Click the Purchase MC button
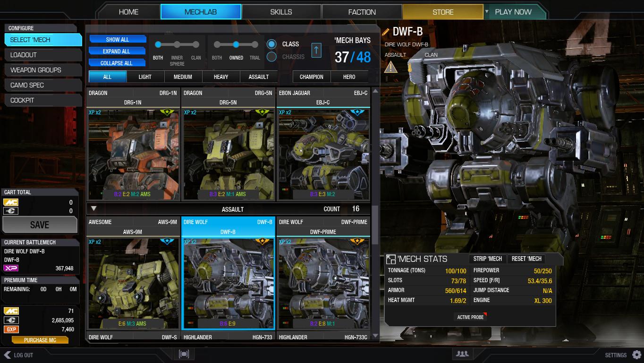 point(40,340)
